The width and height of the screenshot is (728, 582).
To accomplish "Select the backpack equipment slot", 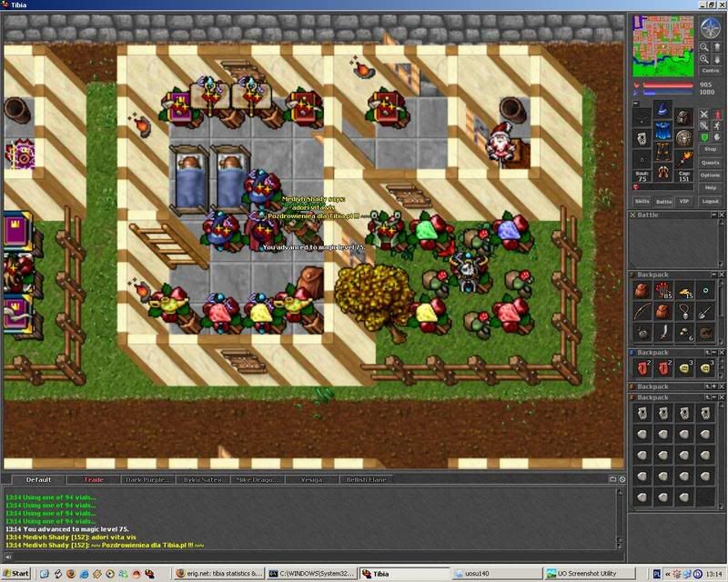I will click(x=684, y=117).
